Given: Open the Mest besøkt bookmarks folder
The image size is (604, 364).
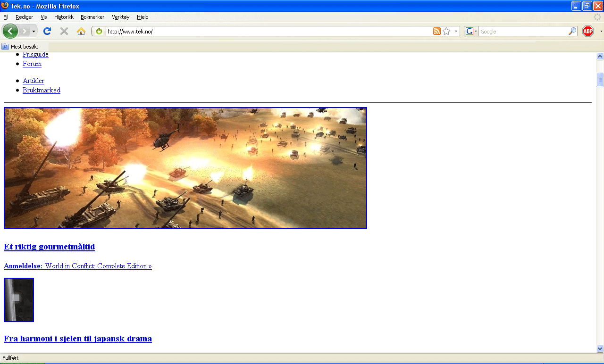Looking at the screenshot, I should click(x=20, y=47).
